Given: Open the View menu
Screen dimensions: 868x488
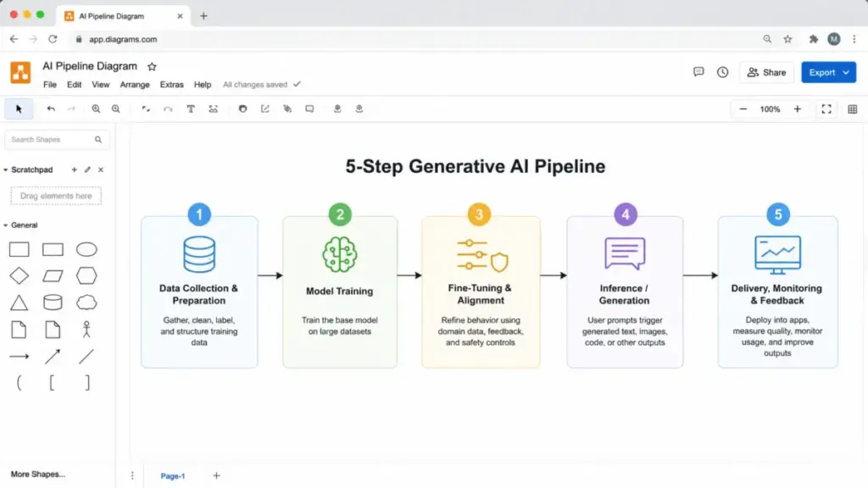Looking at the screenshot, I should pyautogui.click(x=100, y=85).
